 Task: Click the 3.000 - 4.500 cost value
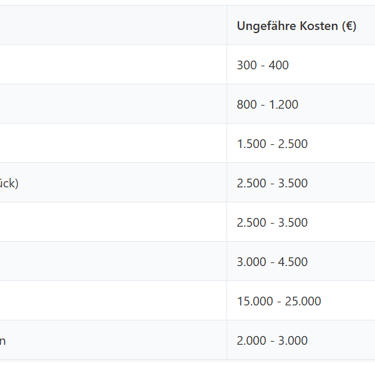coord(272,262)
